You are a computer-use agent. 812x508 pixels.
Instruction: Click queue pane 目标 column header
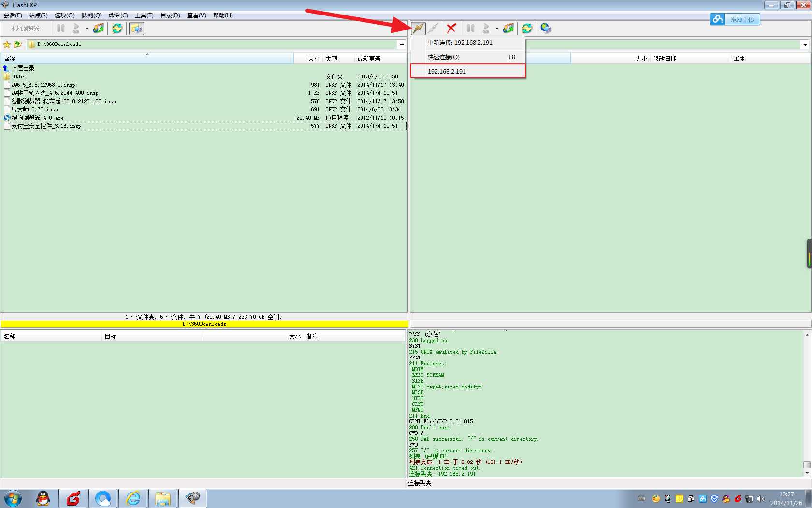tap(153, 336)
